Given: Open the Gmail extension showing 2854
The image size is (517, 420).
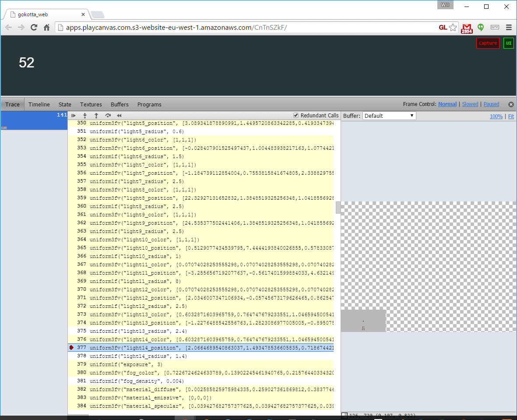Looking at the screenshot, I should click(x=467, y=28).
